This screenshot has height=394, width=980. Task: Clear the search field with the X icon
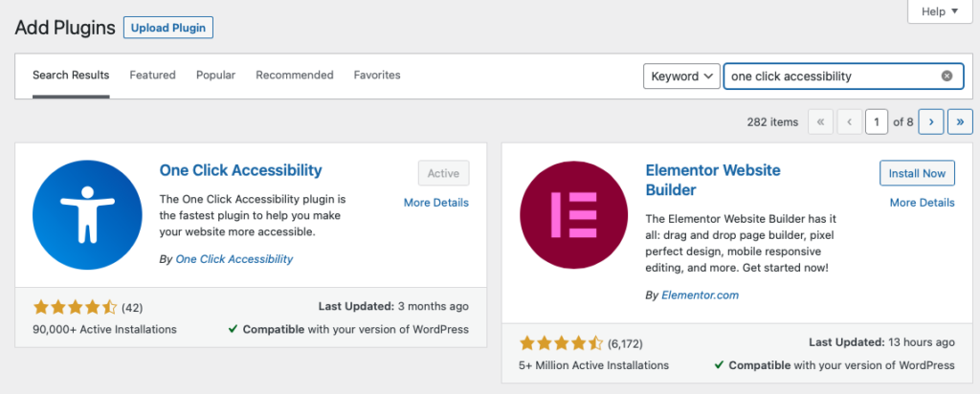[x=947, y=77]
